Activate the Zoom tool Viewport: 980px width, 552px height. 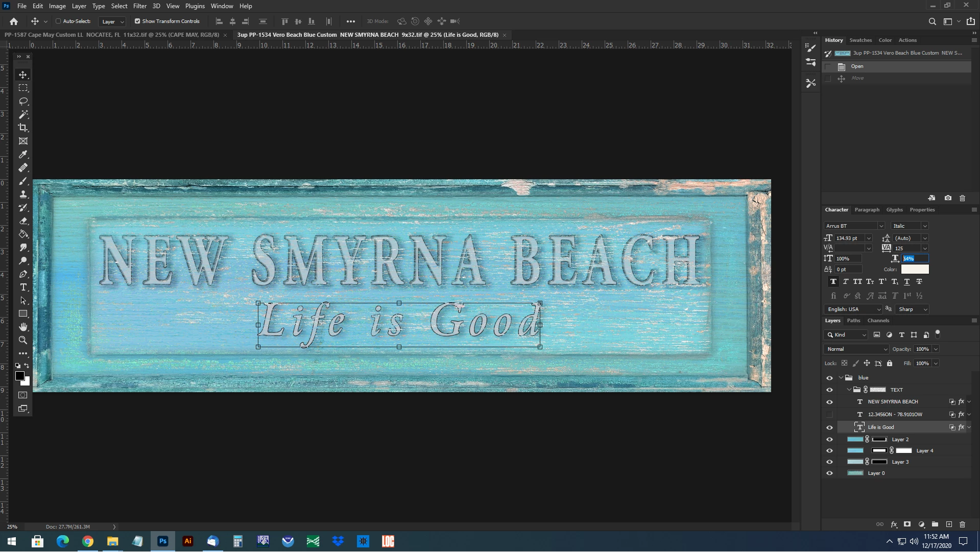pyautogui.click(x=23, y=341)
